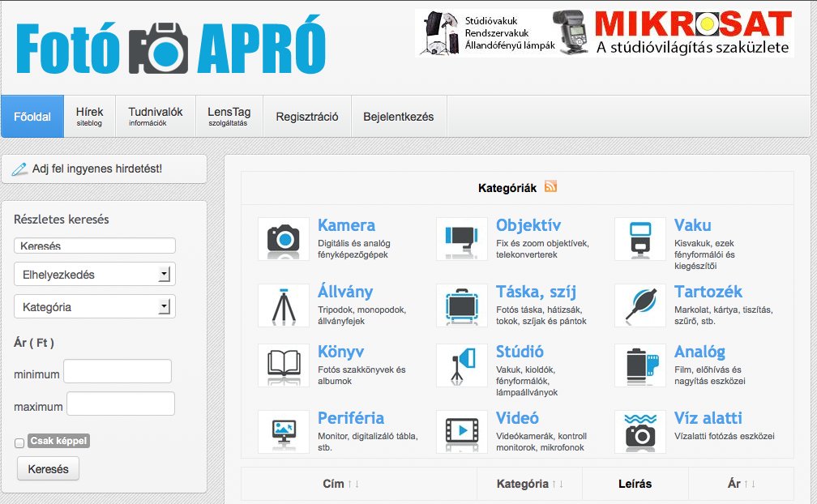Click the Mikrosat advertisement banner
The image size is (817, 504).
tap(605, 33)
